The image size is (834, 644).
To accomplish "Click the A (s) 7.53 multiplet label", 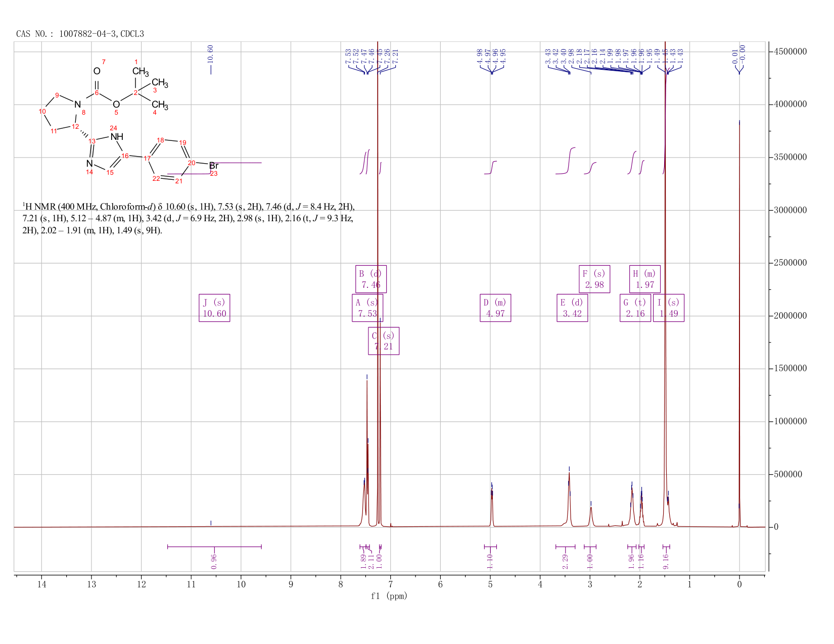I will 367,308.
